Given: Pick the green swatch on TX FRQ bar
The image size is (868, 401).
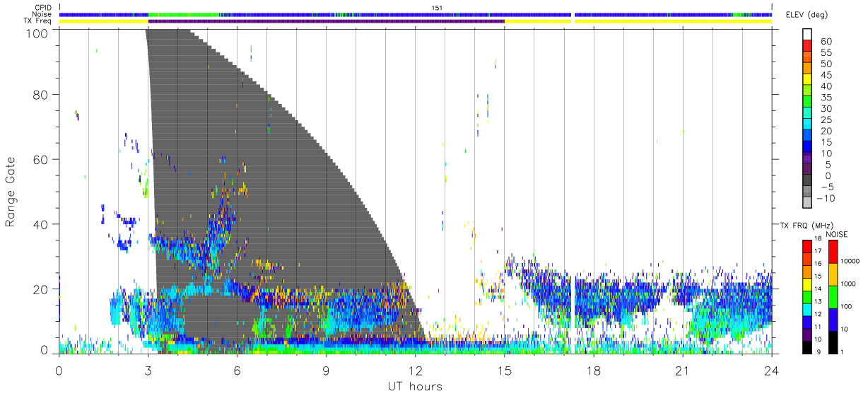Looking at the screenshot, I should [x=807, y=296].
